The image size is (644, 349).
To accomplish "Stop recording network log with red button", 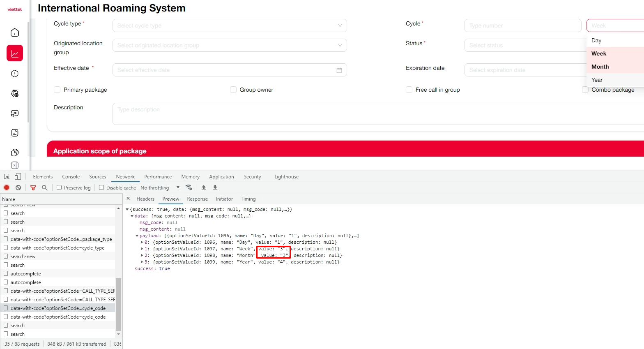I will point(7,188).
